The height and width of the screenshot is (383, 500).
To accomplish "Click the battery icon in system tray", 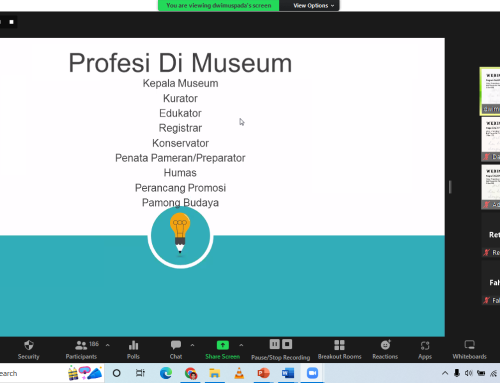I will click(481, 373).
